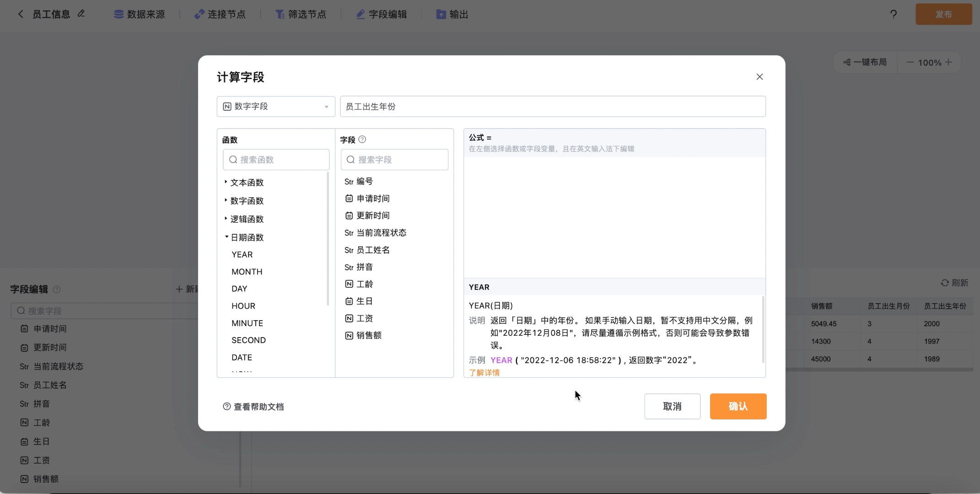This screenshot has width=980, height=494.
Task: Click the function list scrollbar
Action: click(328, 239)
